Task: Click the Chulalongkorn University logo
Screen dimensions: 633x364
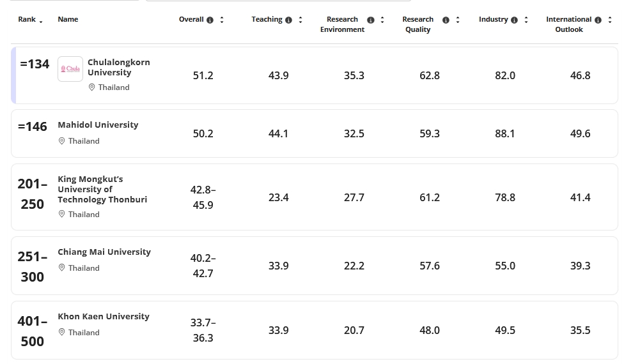Action: pos(70,69)
